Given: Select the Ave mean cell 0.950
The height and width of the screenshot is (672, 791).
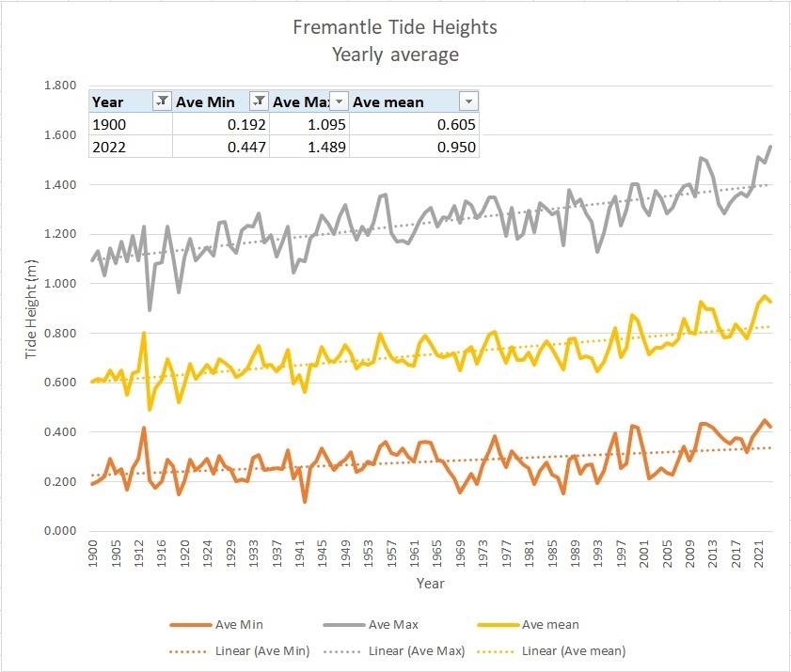Looking at the screenshot, I should tap(415, 147).
